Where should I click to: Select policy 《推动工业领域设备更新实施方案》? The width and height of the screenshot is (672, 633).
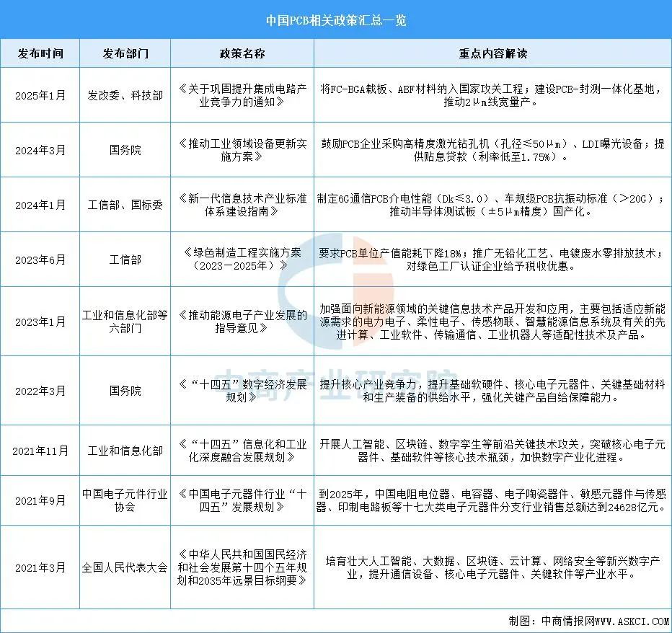click(242, 150)
